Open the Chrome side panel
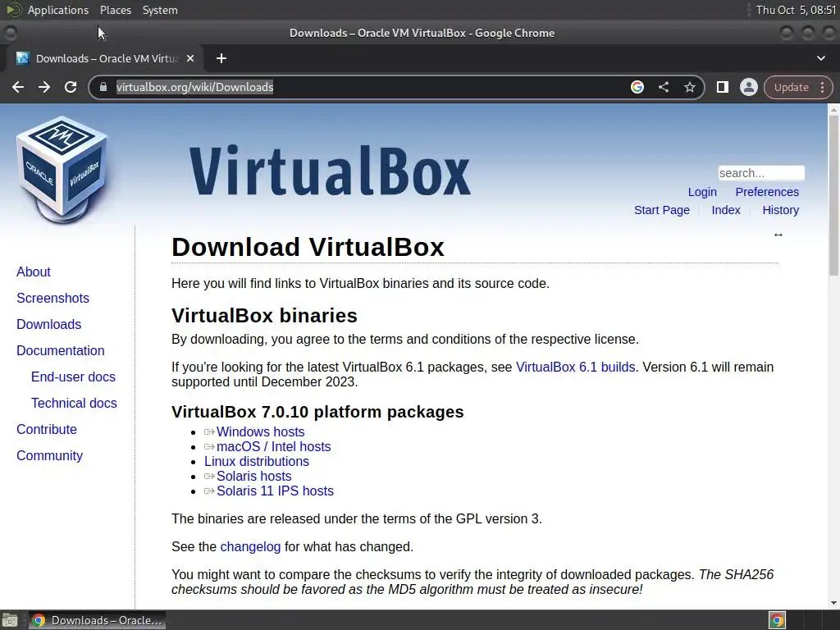Image resolution: width=840 pixels, height=630 pixels. coord(722,87)
